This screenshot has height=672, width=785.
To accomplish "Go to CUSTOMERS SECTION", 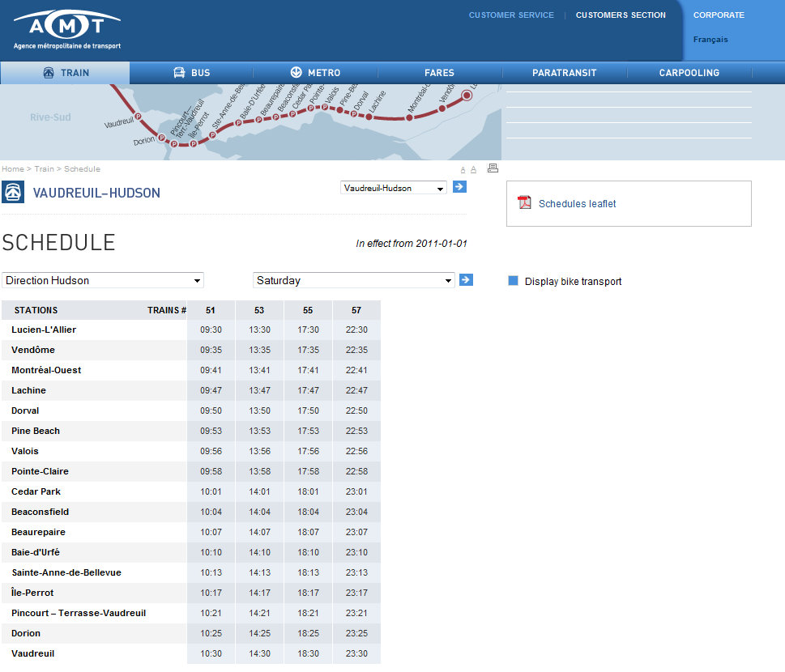I will (x=621, y=15).
